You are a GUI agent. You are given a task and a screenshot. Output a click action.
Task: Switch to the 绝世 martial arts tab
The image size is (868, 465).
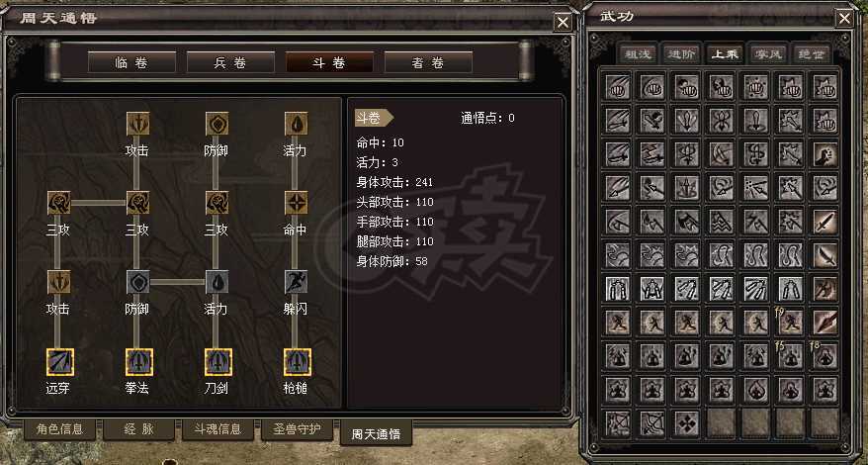pos(813,53)
